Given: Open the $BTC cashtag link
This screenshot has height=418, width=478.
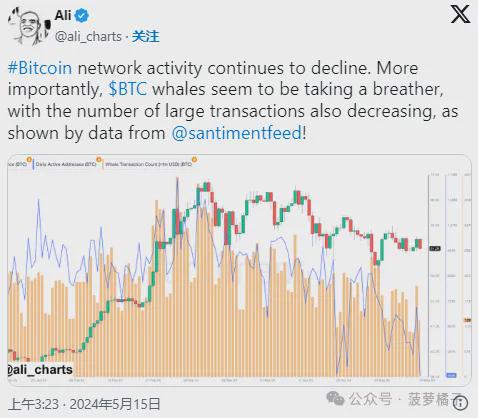Looking at the screenshot, I should [x=128, y=89].
